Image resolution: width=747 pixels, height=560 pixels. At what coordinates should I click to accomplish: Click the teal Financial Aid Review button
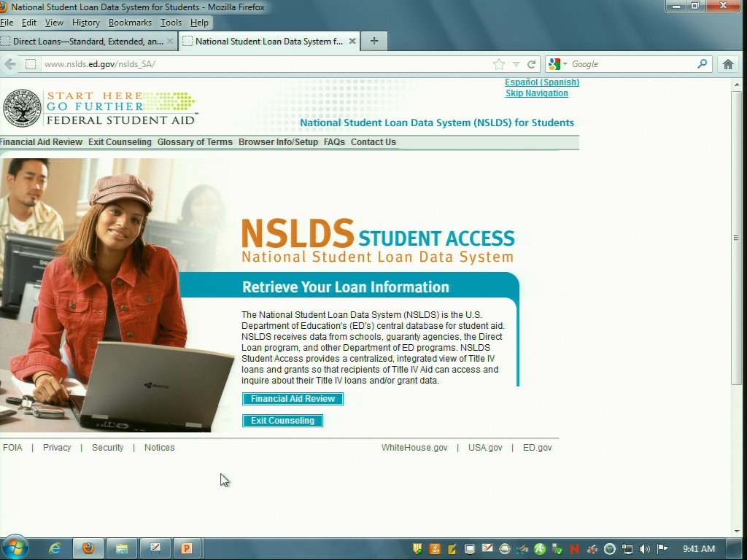[x=293, y=399]
